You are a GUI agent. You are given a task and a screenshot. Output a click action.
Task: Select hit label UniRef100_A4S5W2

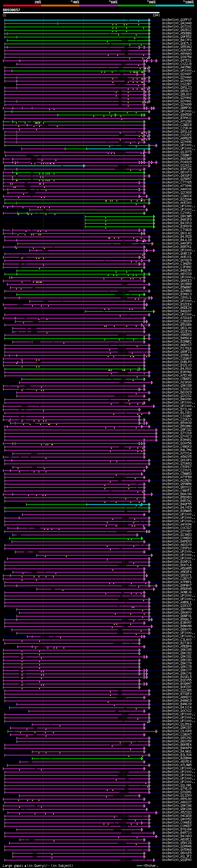[177, 67]
